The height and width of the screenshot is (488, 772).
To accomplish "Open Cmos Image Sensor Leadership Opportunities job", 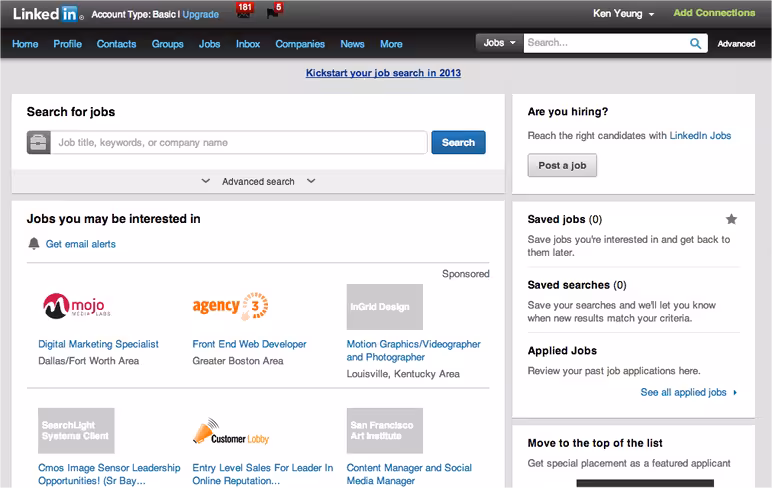I will click(109, 474).
